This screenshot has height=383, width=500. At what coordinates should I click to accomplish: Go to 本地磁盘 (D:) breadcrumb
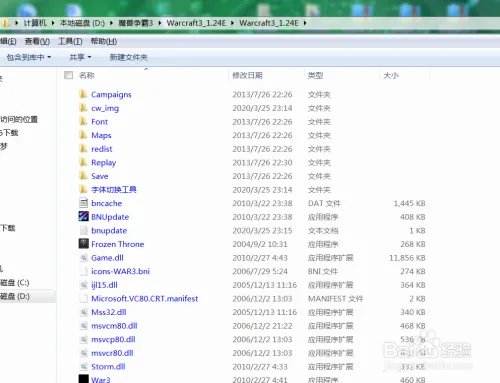pyautogui.click(x=82, y=23)
